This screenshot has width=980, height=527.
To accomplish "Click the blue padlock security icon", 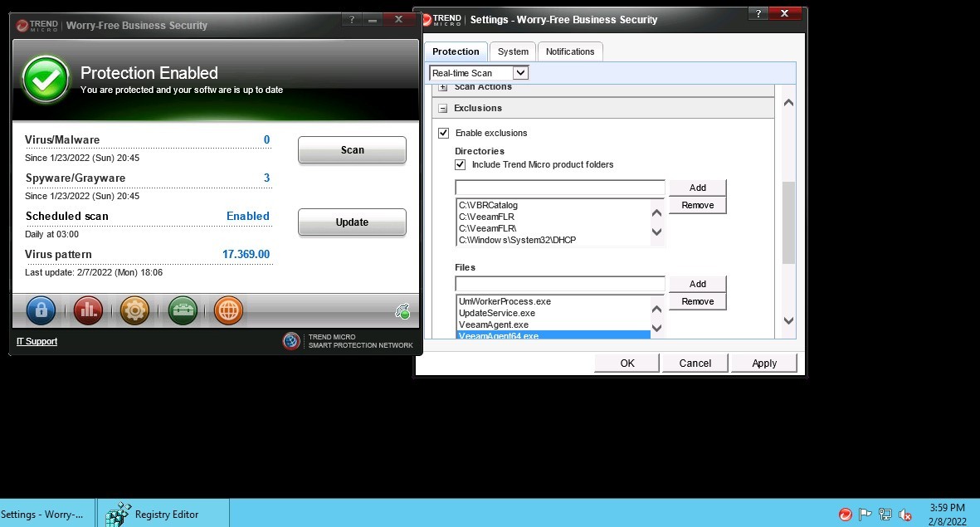I will tap(41, 310).
